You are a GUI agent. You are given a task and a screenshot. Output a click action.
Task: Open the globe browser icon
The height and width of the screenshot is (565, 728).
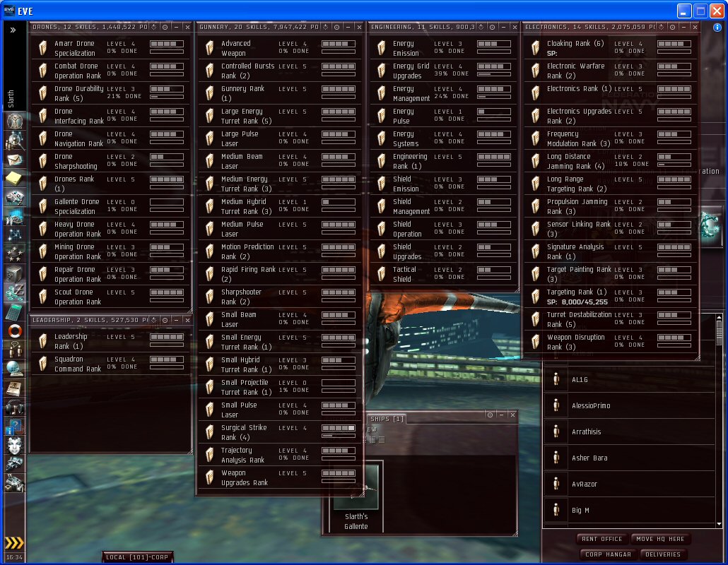pyautogui.click(x=14, y=369)
